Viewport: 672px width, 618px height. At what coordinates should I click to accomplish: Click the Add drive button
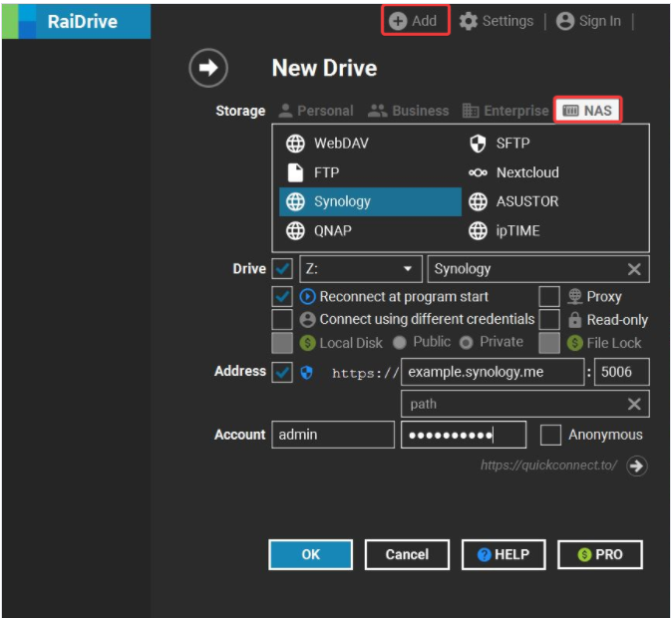pos(415,21)
